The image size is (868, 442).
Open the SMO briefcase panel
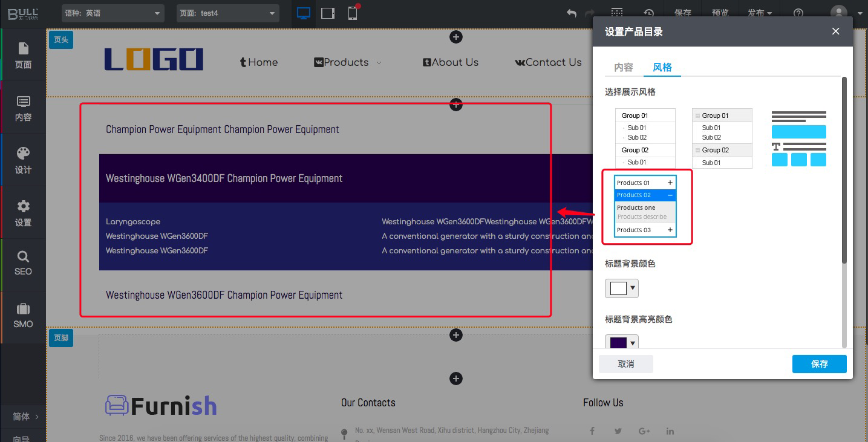pos(23,316)
